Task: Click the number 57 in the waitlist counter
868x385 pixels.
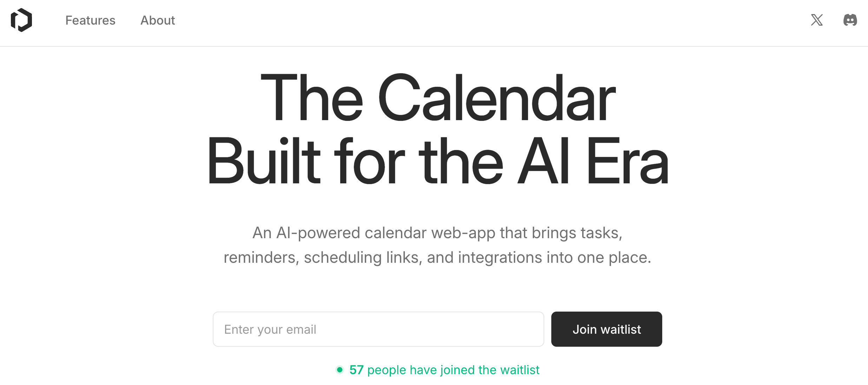Action: (356, 370)
